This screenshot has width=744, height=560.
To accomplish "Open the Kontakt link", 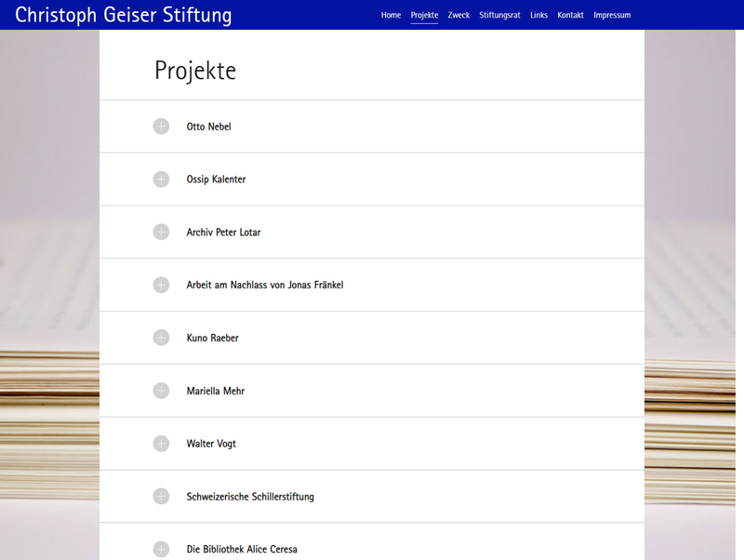I will (x=570, y=16).
